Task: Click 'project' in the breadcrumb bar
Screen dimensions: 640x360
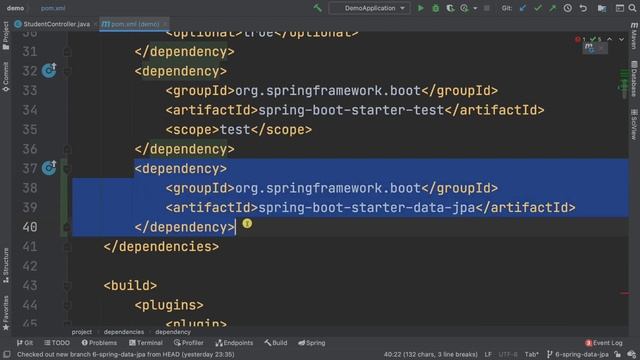Action: pos(82,332)
